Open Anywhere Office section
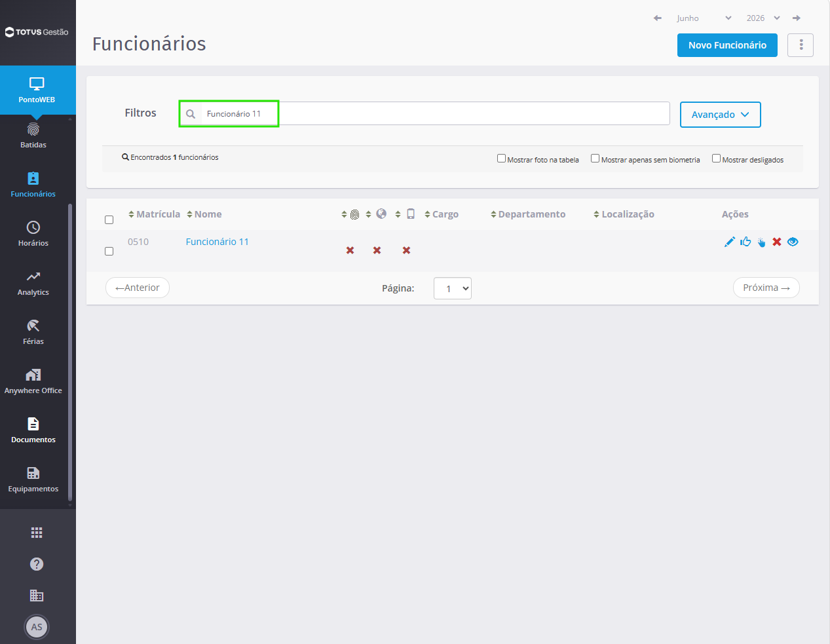This screenshot has height=644, width=830. point(33,381)
